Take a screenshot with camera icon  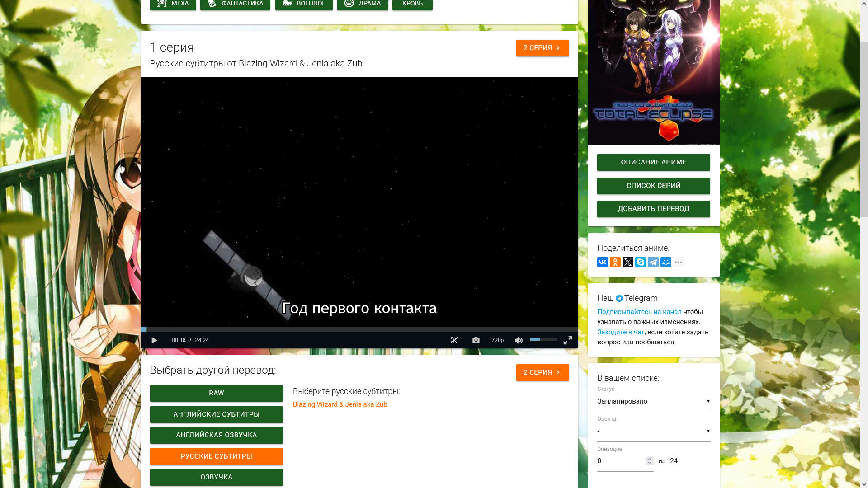point(476,340)
